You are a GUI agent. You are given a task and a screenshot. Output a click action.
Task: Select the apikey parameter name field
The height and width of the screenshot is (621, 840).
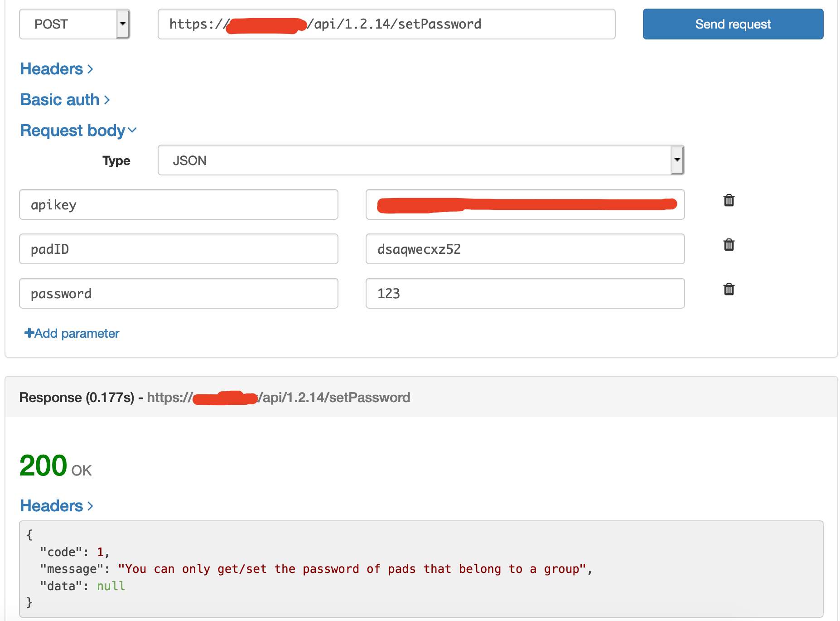pyautogui.click(x=179, y=205)
